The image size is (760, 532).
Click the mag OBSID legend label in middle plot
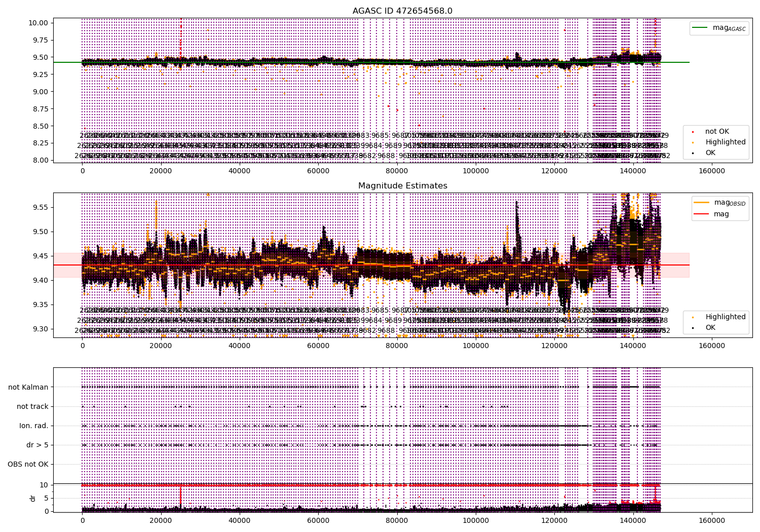(x=730, y=203)
